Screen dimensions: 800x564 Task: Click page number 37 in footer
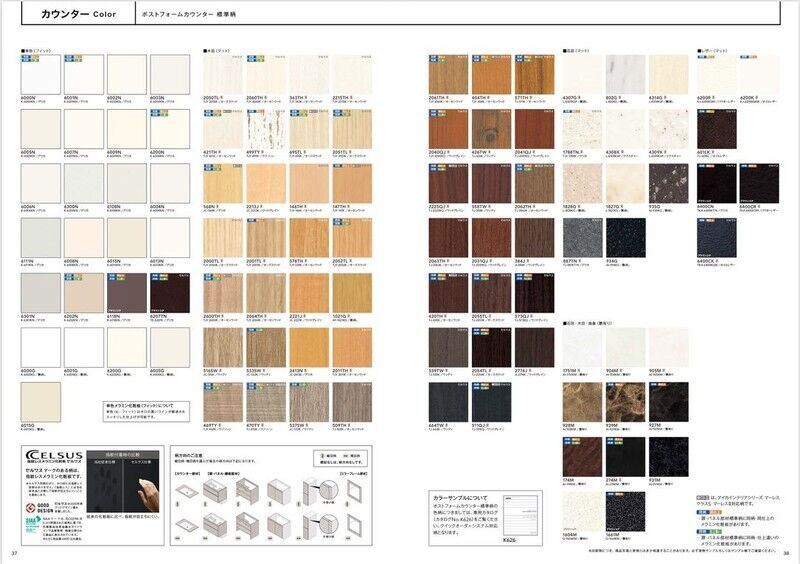(x=14, y=553)
